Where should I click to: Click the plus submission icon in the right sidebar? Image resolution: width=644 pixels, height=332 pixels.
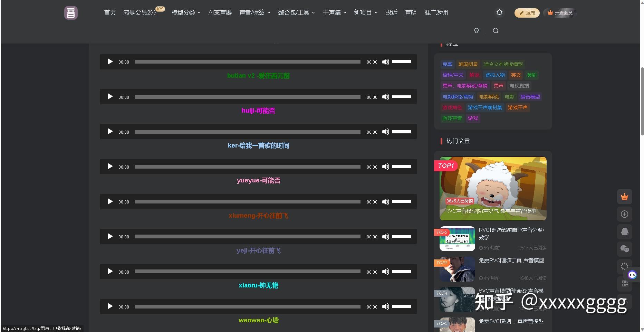(x=624, y=214)
